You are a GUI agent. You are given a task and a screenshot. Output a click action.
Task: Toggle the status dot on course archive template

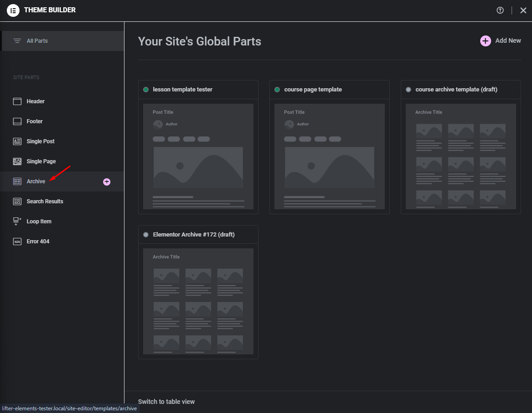click(x=408, y=90)
